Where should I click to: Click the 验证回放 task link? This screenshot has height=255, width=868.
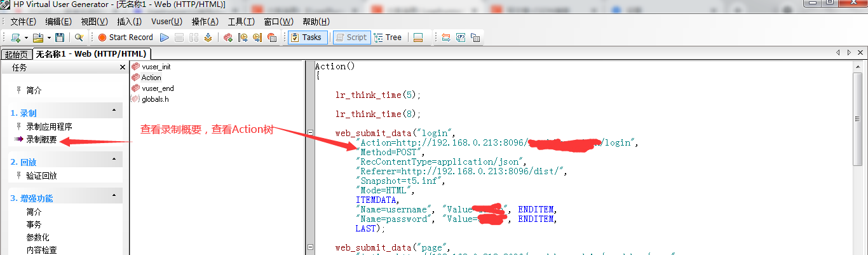click(41, 176)
